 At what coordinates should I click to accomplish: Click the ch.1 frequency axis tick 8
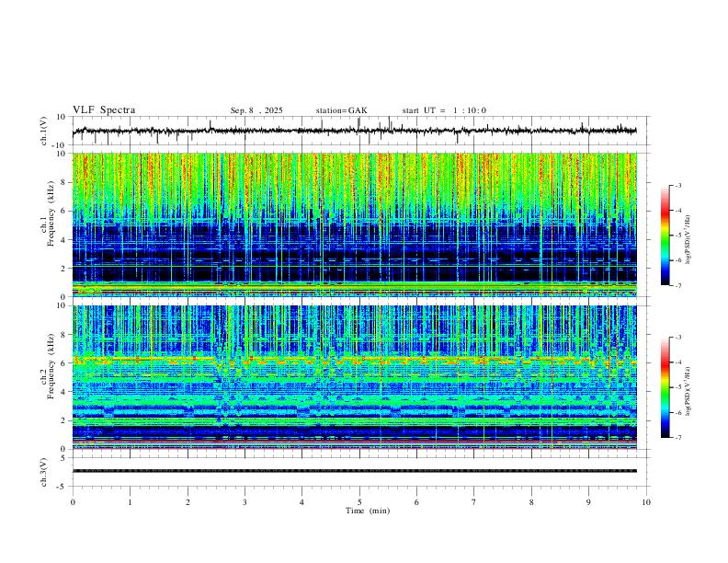click(x=64, y=182)
